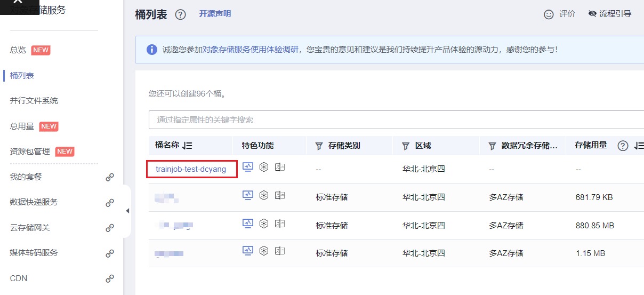
Task: Open 区域 column filter
Action: [x=405, y=146]
